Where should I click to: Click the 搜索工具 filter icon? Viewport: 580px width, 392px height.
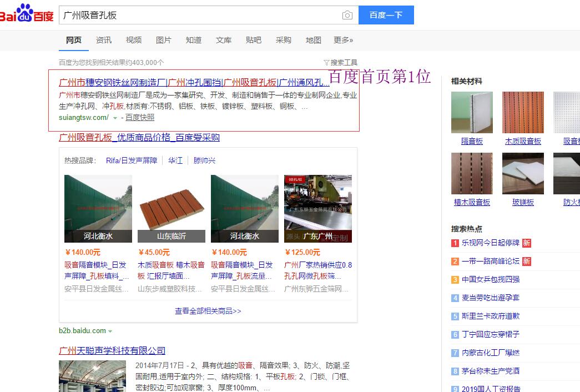326,63
